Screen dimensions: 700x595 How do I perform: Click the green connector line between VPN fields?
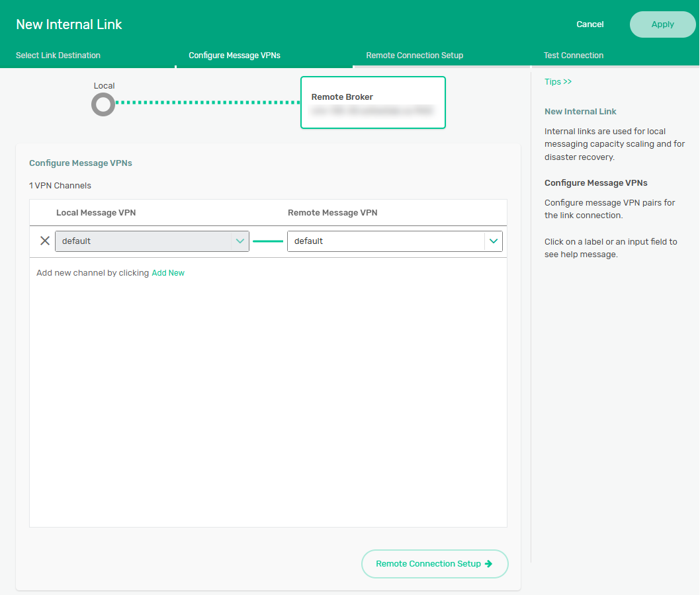(268, 241)
